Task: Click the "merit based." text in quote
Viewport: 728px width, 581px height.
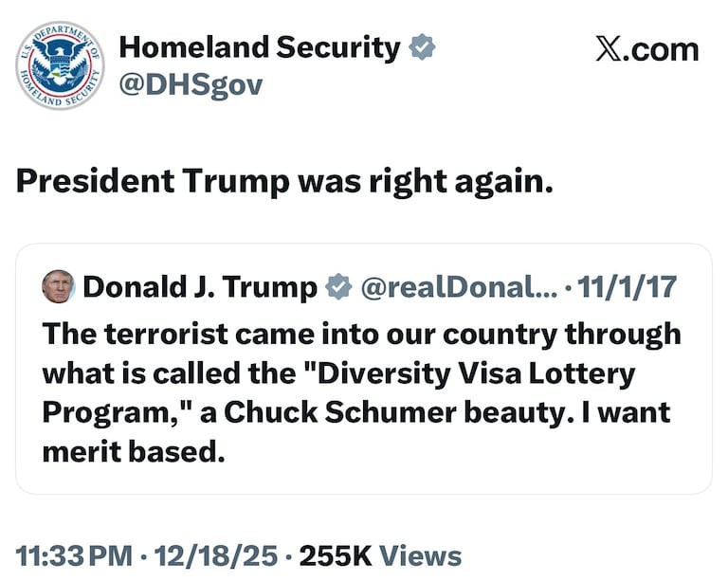Action: [134, 452]
